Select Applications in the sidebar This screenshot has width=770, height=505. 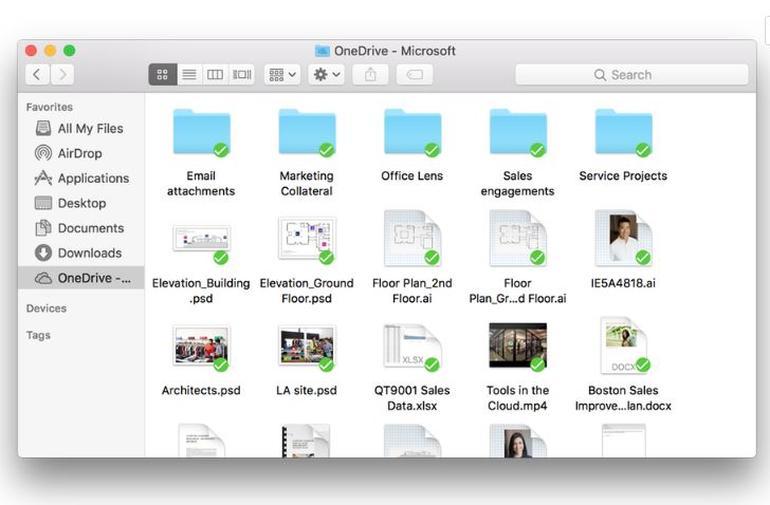pyautogui.click(x=92, y=178)
